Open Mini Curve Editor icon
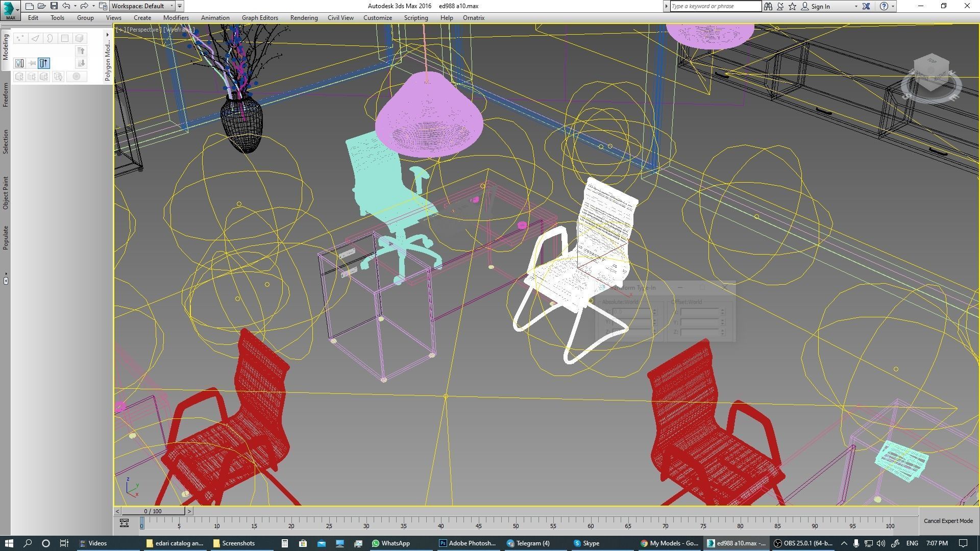 click(124, 523)
